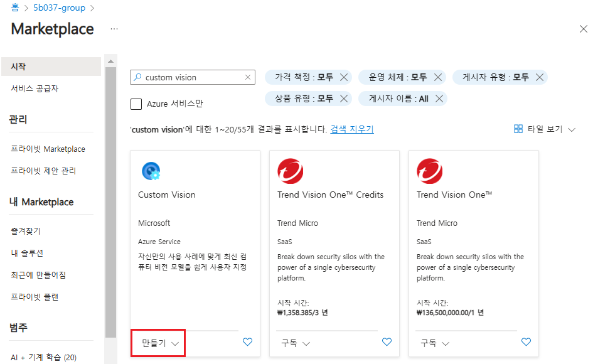The width and height of the screenshot is (593, 364).
Task: Click the 타일 보기 grid icon
Action: [x=518, y=129]
